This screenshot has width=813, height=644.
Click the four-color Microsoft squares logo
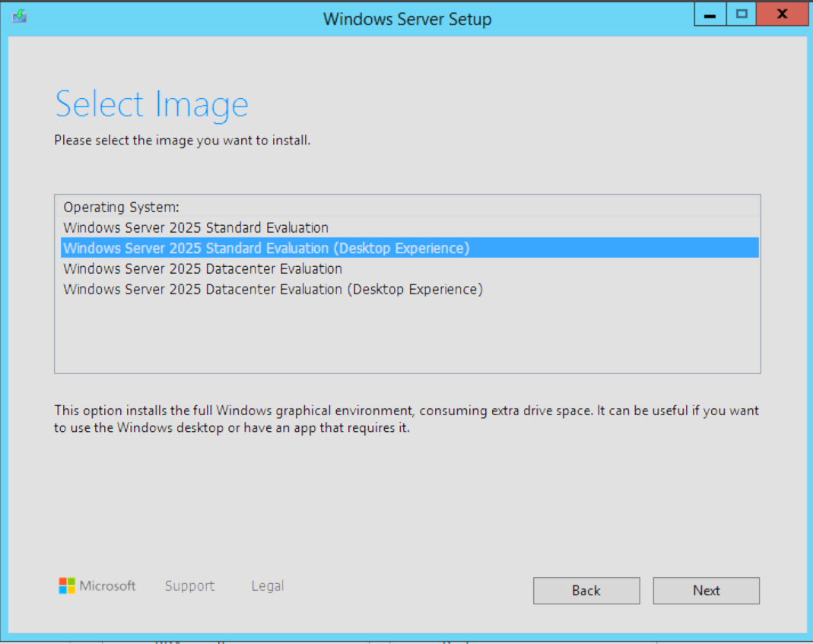[x=67, y=585]
